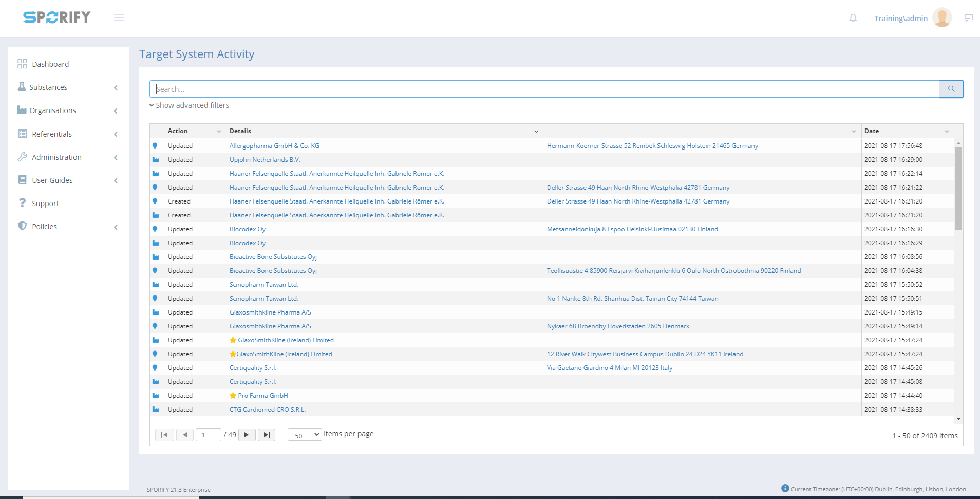Open the items per page dropdown

click(x=305, y=435)
